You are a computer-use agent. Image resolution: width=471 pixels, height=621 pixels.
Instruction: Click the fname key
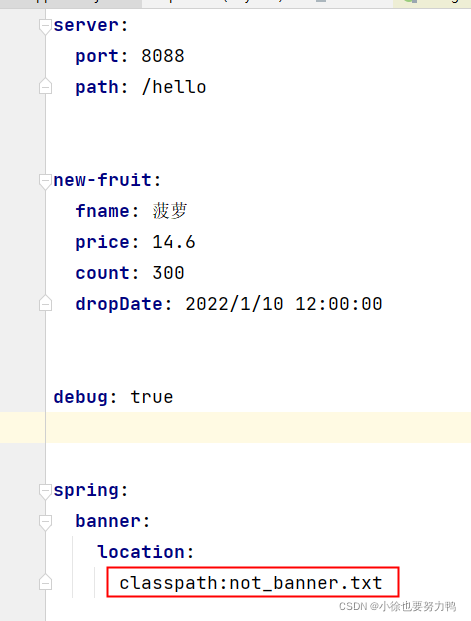(x=103, y=211)
